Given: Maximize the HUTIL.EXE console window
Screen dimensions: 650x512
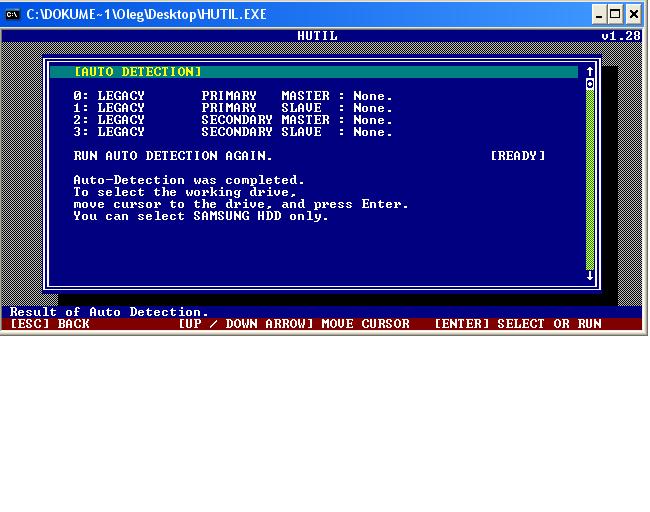Looking at the screenshot, I should coord(616,14).
